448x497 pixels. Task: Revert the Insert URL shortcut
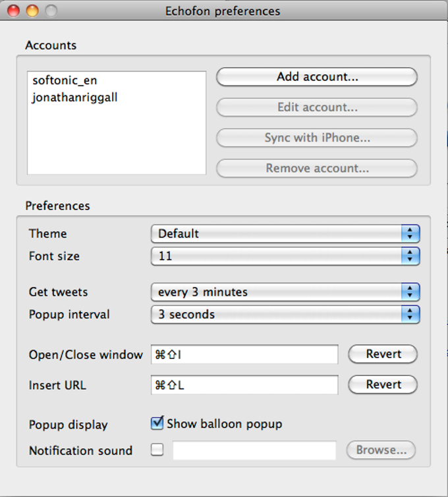click(x=383, y=384)
